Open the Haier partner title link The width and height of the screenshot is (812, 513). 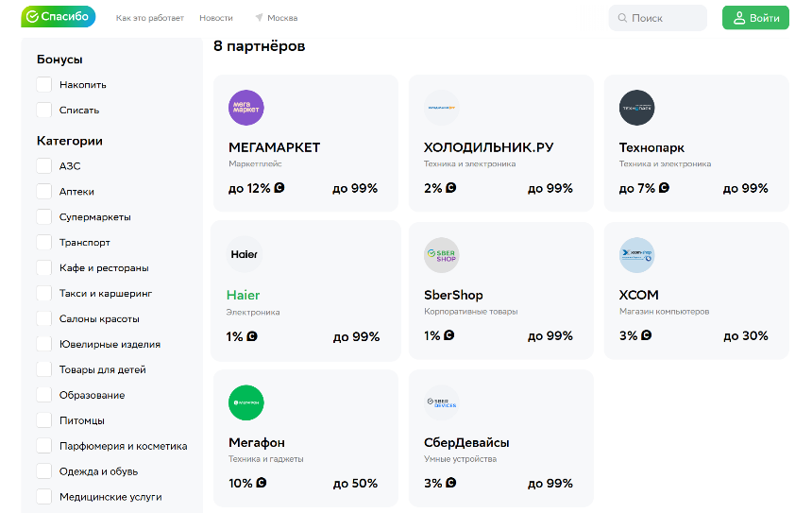[x=243, y=295]
